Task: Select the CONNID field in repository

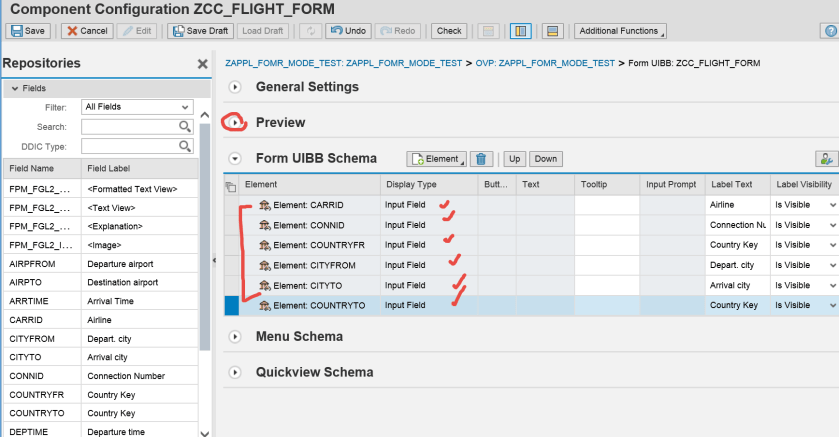Action: click(101, 376)
